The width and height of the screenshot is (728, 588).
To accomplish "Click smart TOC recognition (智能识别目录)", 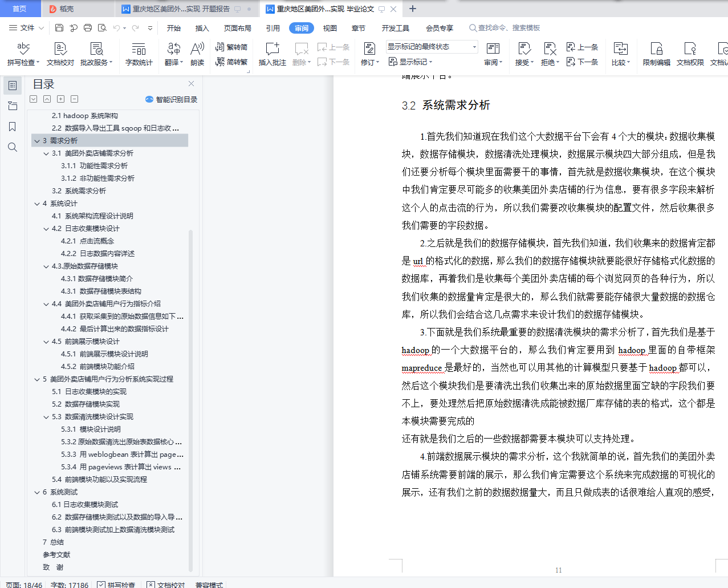I will coord(172,99).
